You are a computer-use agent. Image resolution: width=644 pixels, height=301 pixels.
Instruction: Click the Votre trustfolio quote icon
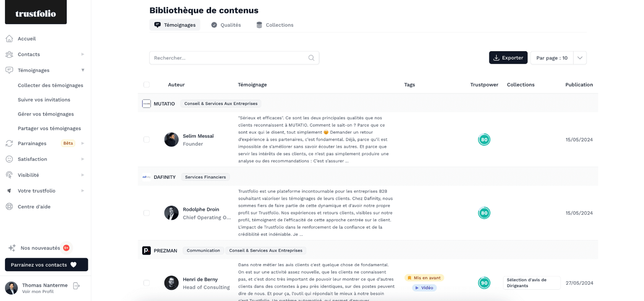(9, 191)
